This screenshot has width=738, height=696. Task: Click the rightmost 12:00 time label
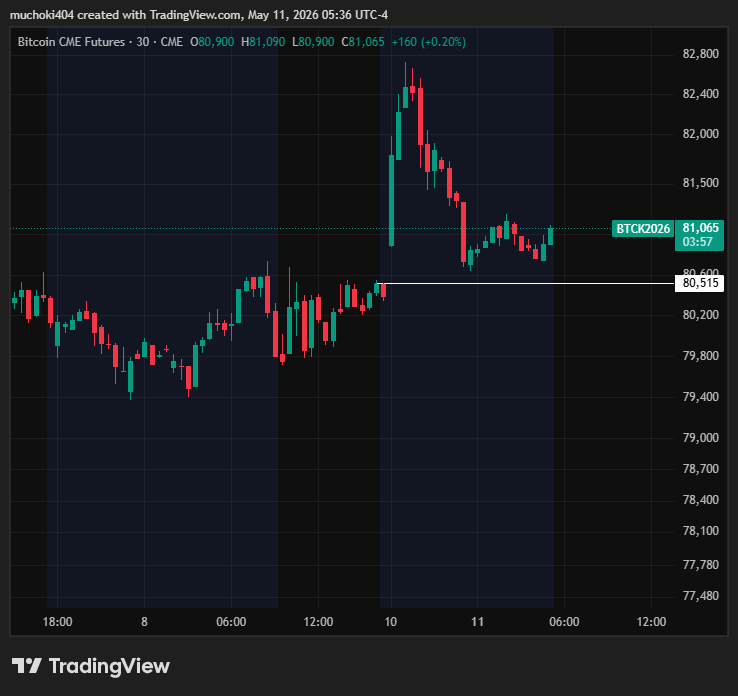click(x=651, y=622)
